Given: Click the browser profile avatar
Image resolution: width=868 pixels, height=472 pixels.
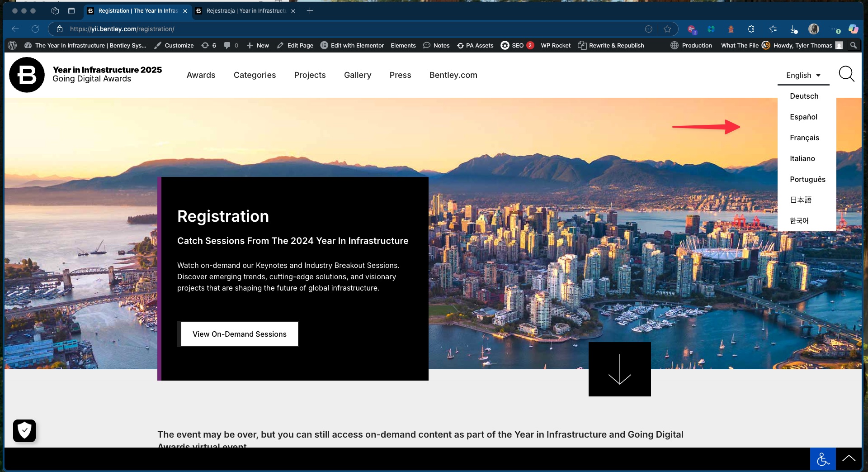Looking at the screenshot, I should [814, 29].
